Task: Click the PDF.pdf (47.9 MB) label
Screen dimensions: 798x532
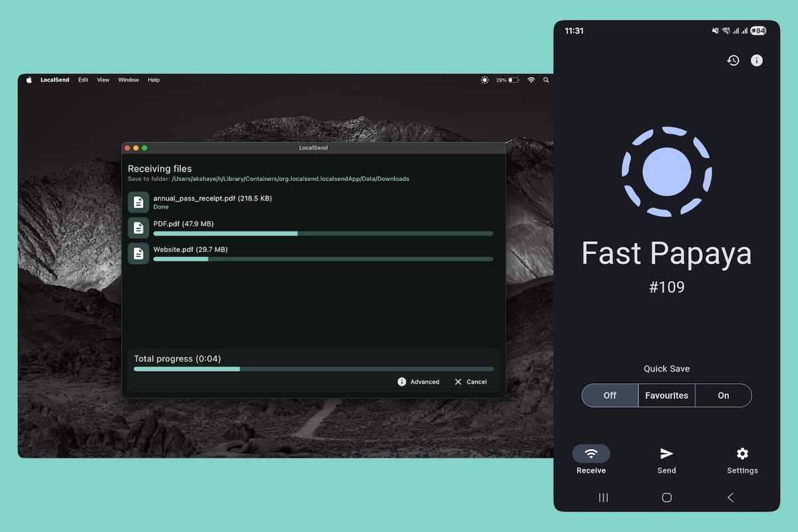Action: click(184, 224)
